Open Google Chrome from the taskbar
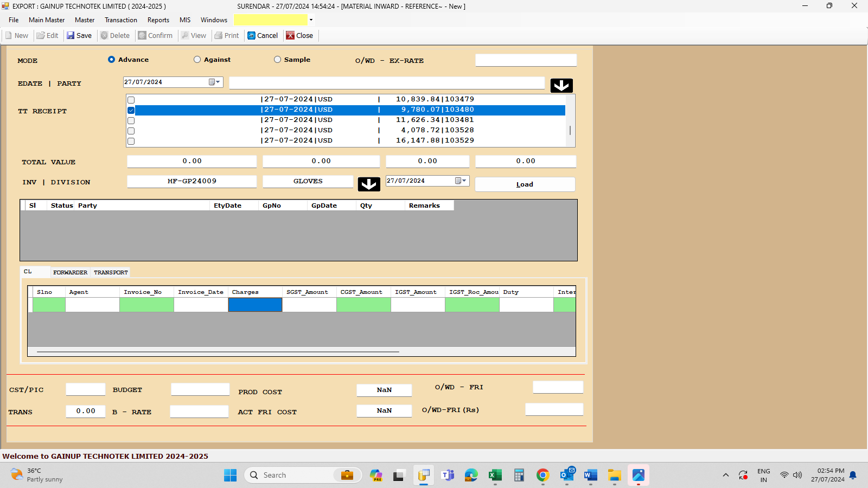This screenshot has width=868, height=488. click(542, 476)
